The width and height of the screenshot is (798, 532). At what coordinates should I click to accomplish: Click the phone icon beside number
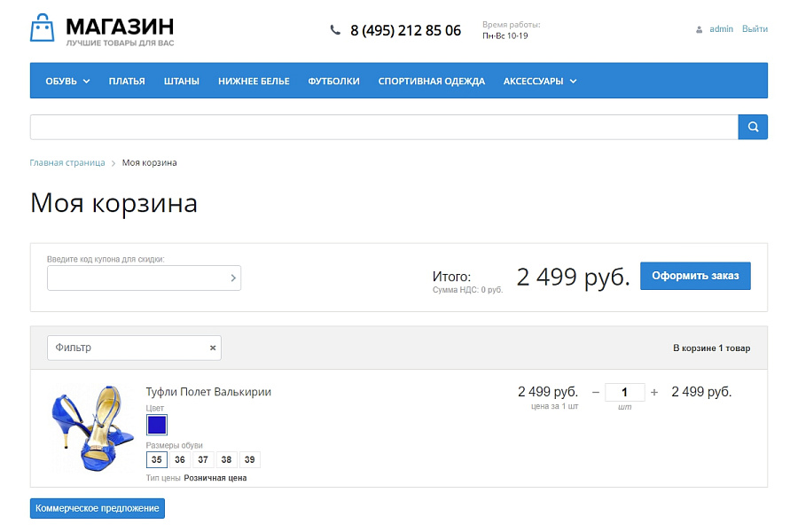click(335, 30)
